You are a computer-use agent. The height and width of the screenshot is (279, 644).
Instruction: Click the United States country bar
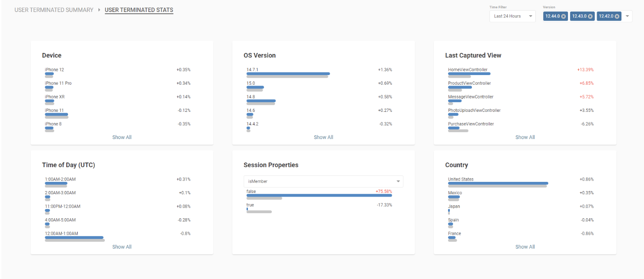498,183
